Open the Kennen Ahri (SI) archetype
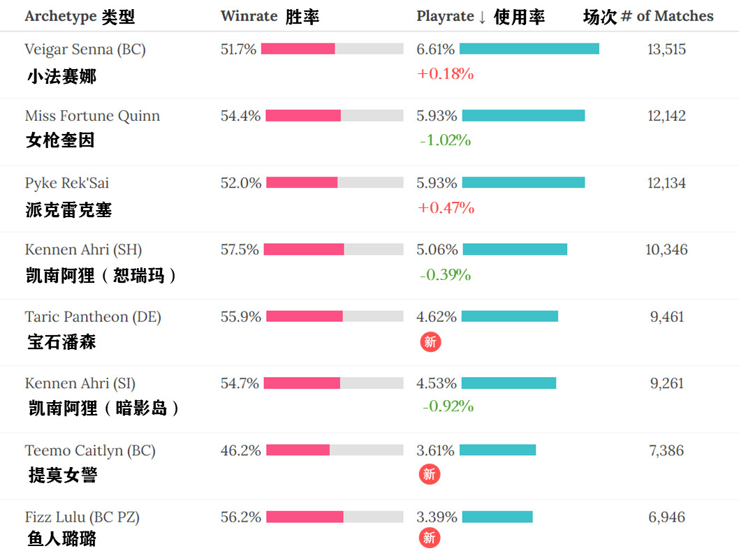739x560 pixels. click(x=80, y=383)
